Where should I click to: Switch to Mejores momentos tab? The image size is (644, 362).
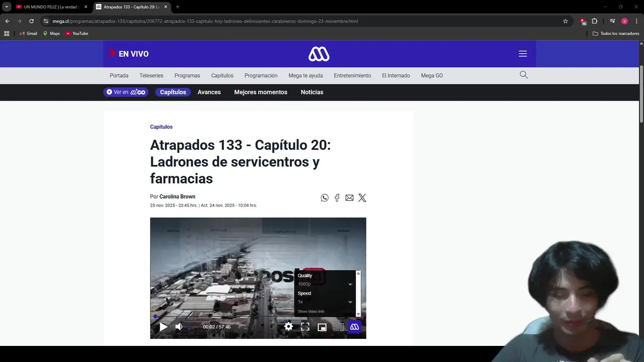tap(261, 92)
